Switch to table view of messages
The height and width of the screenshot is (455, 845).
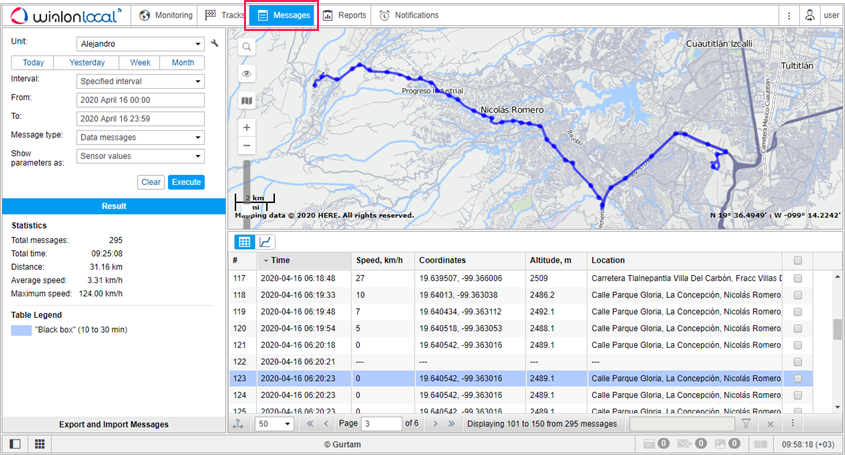point(243,242)
